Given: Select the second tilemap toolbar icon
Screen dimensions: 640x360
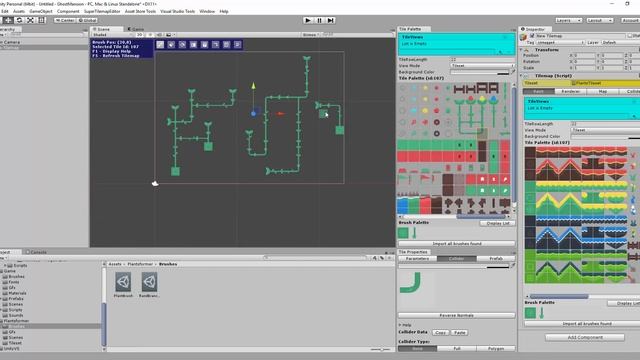Looking at the screenshot, I should coord(171,44).
